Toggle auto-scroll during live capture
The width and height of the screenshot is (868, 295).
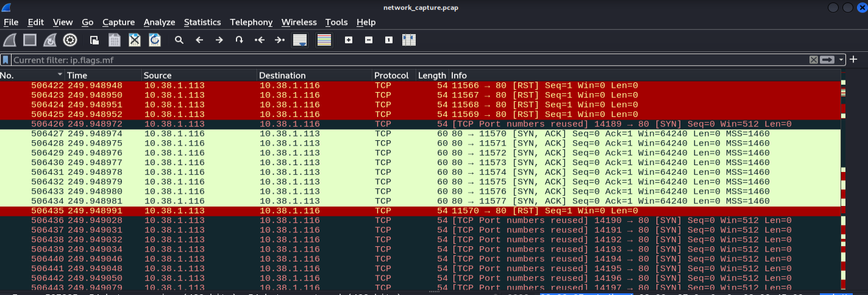pos(300,40)
